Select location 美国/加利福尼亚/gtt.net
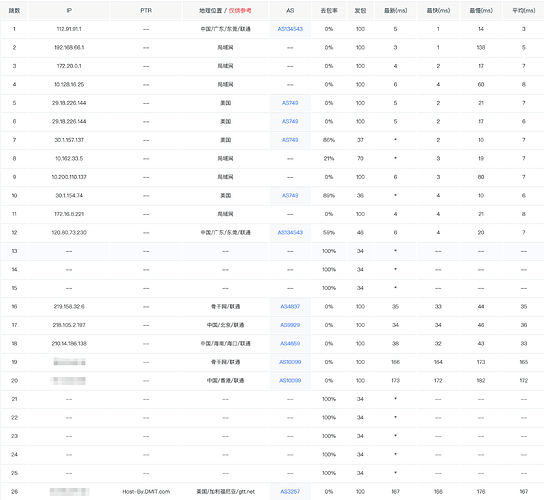 click(x=226, y=492)
